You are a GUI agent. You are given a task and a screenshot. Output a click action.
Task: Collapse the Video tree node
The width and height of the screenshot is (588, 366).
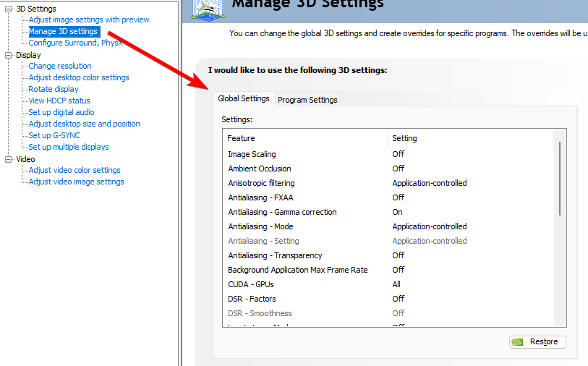click(8, 159)
